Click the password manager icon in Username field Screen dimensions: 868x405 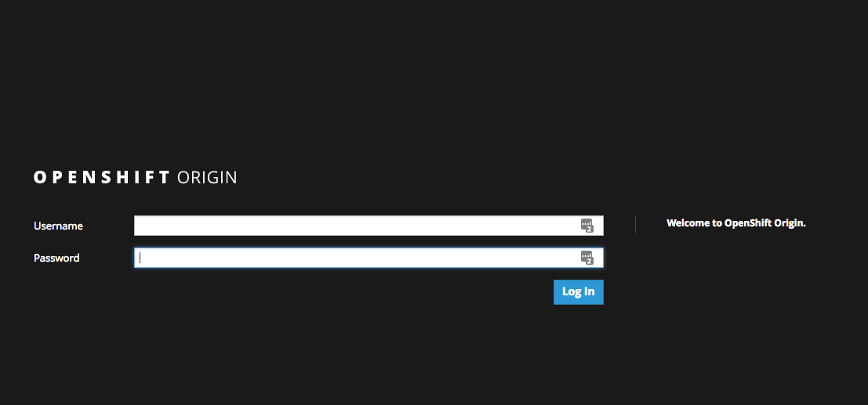point(587,226)
